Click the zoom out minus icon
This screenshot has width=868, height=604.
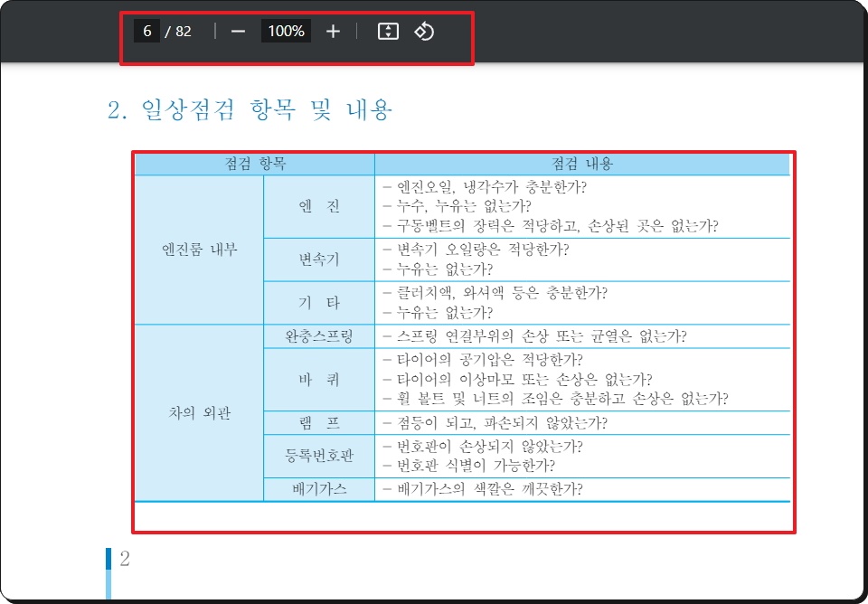tap(238, 32)
